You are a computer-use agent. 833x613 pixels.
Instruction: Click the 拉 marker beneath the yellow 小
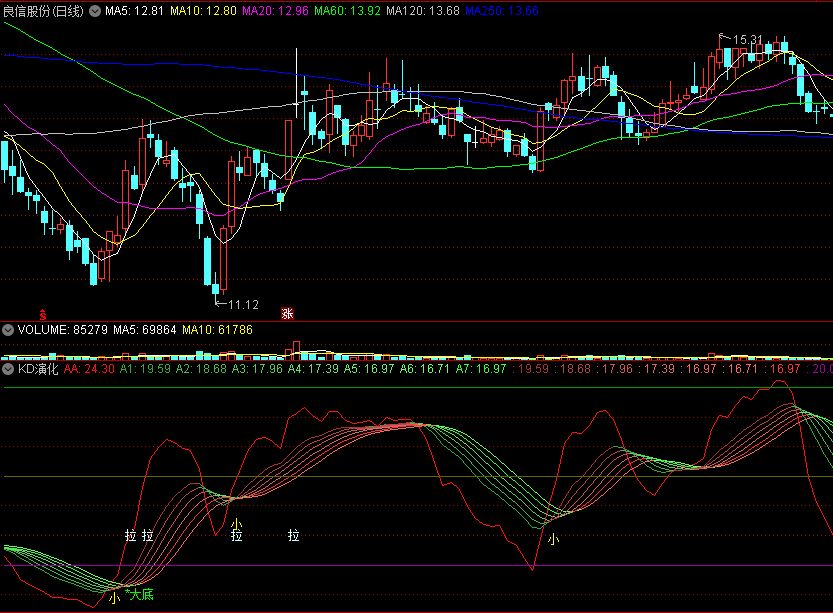236,535
